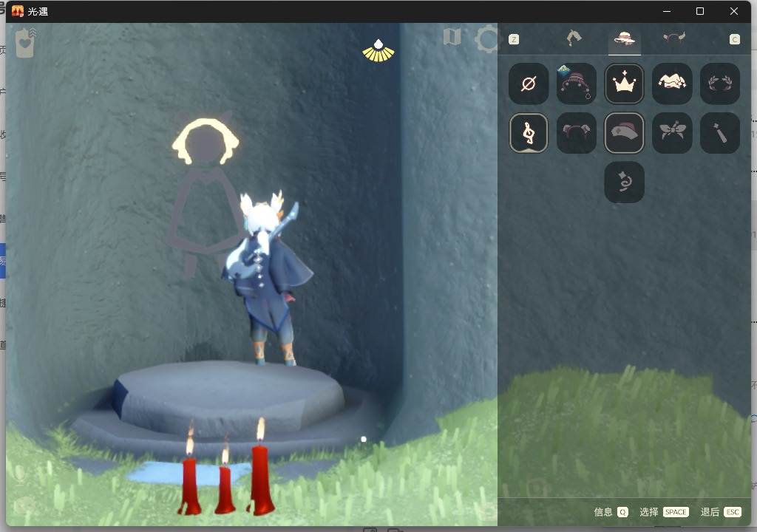This screenshot has width=757, height=532.
Task: Click the white-haired character avatar
Action: [266, 278]
